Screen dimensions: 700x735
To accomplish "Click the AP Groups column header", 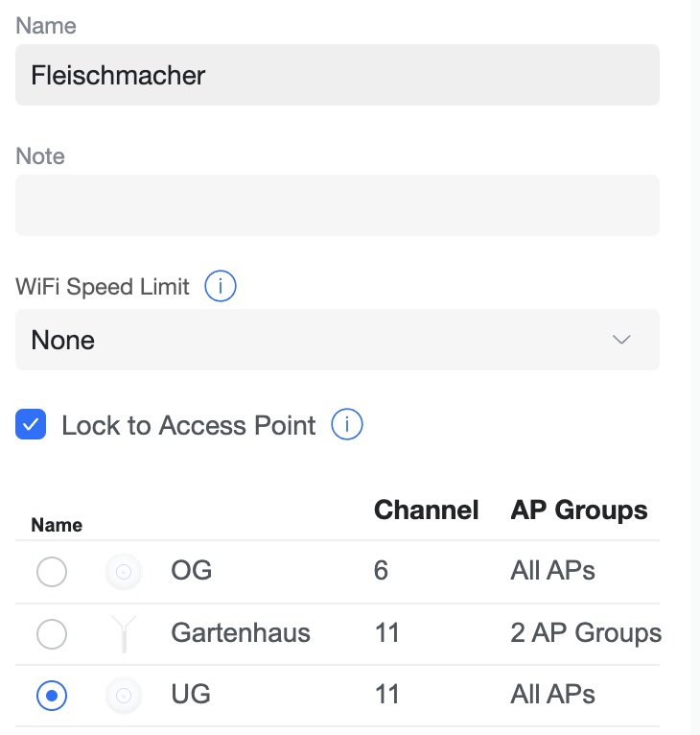I will [579, 510].
